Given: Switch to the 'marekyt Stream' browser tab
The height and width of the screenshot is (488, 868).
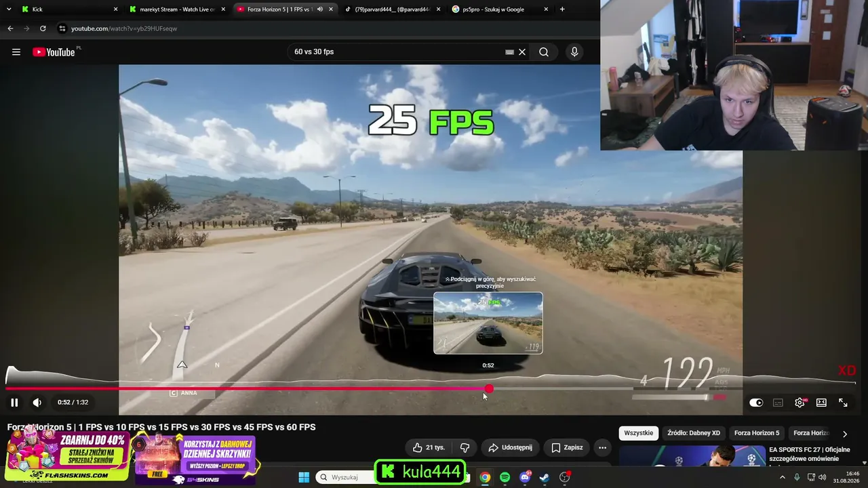Looking at the screenshot, I should [x=178, y=9].
